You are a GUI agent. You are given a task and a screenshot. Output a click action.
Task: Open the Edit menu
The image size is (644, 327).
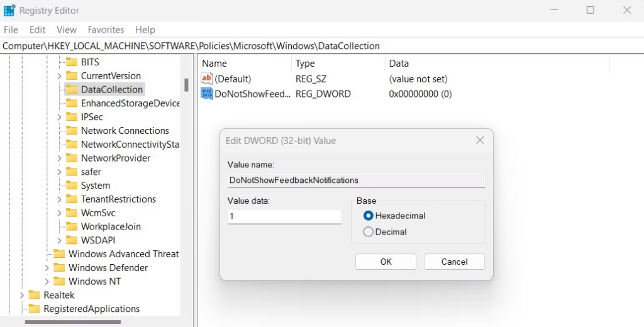click(x=37, y=30)
